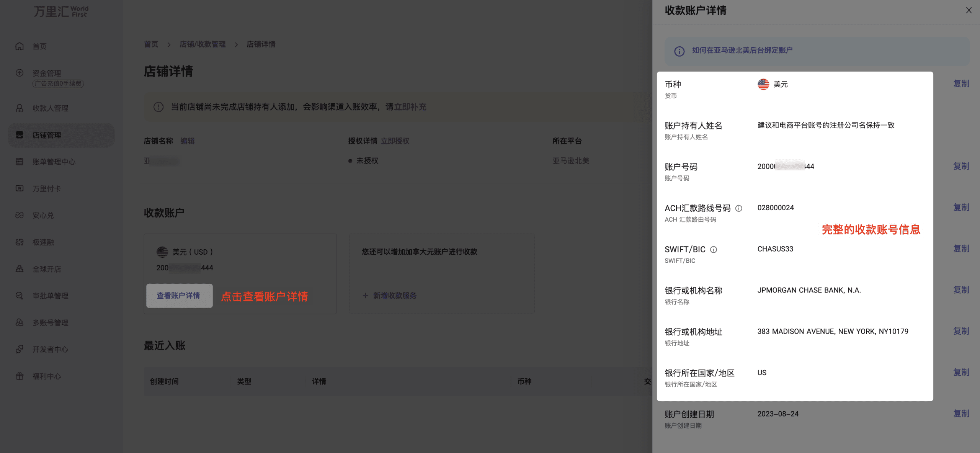This screenshot has width=980, height=453.
Task: Copy the account number with 复制
Action: (x=961, y=166)
